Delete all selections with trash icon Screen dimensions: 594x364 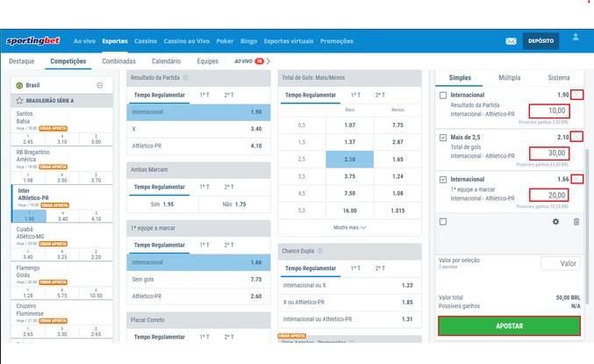[x=576, y=222]
